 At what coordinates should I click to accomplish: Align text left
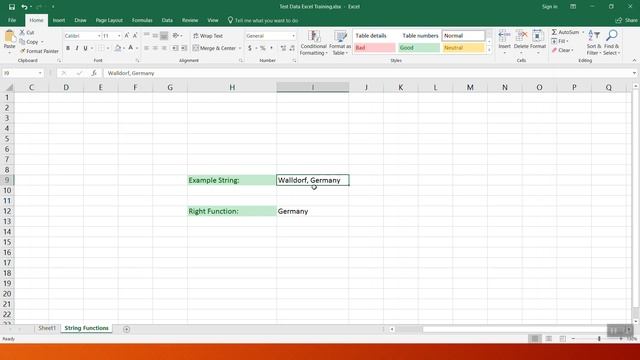[146, 48]
